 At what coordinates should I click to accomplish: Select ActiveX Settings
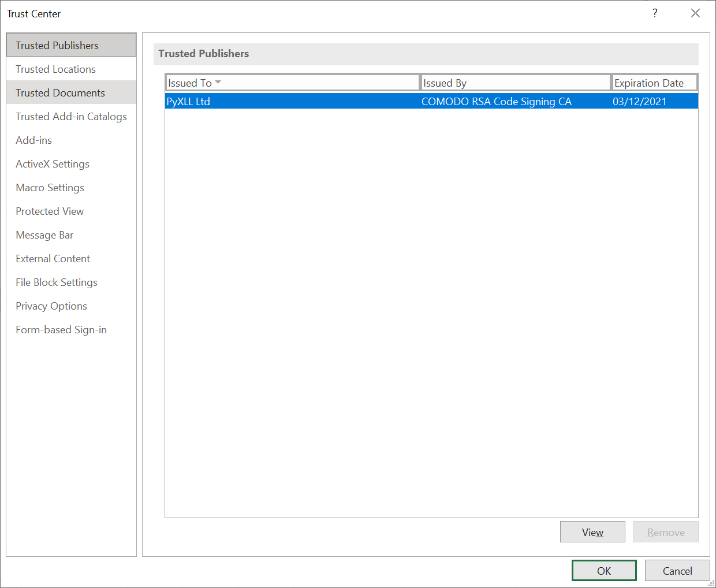pyautogui.click(x=71, y=163)
